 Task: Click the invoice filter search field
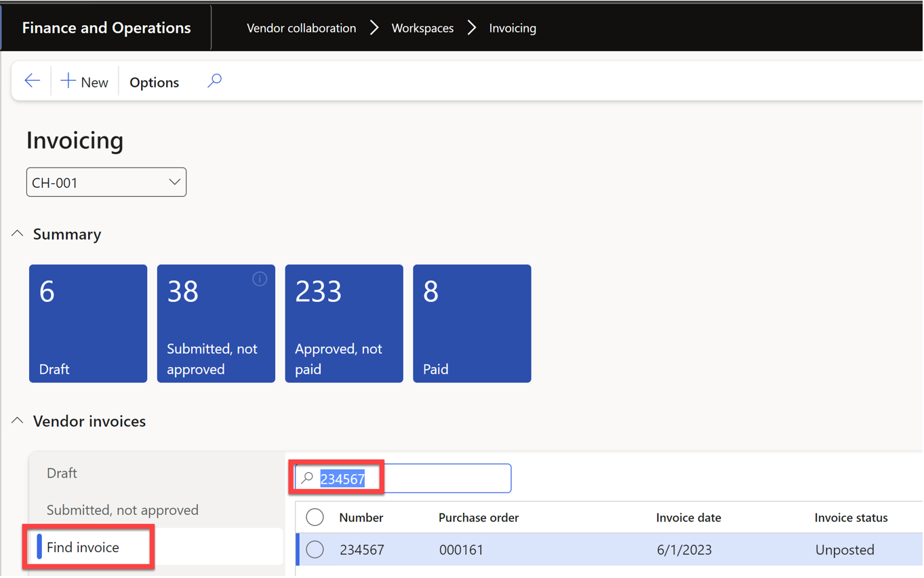(x=403, y=478)
